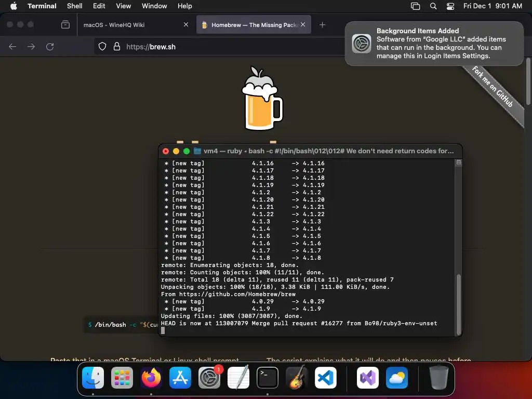Click the folder proxy icon in Terminal title
The height and width of the screenshot is (399, 532).
point(197,151)
